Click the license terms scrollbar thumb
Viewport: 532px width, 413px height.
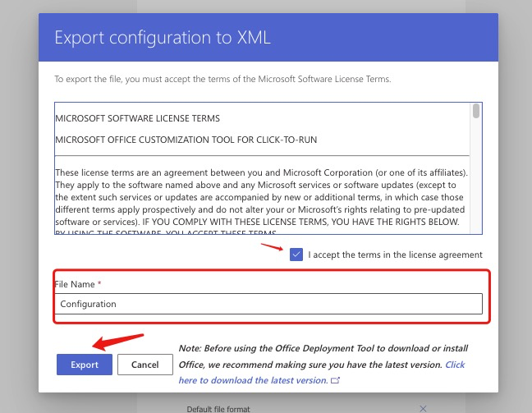[x=476, y=111]
